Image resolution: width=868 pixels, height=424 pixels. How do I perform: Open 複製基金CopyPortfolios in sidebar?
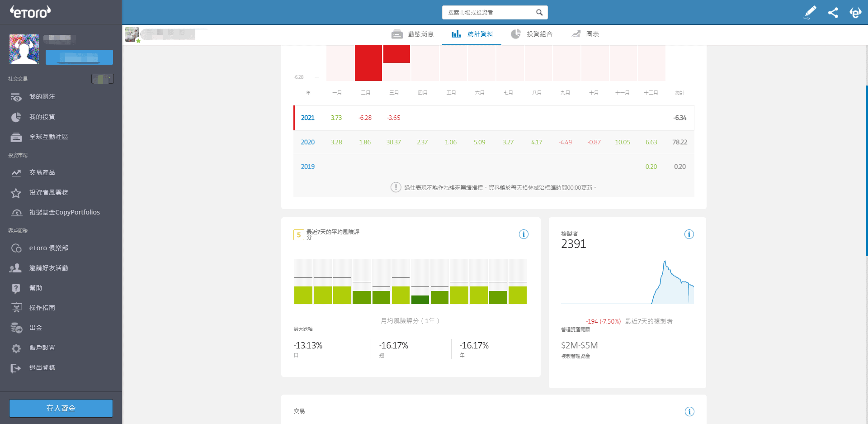pos(64,213)
